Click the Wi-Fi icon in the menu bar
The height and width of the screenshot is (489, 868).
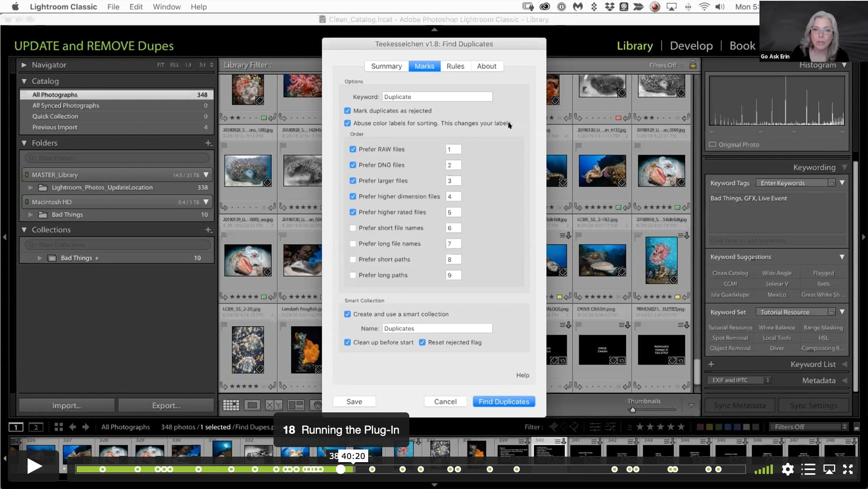tap(704, 7)
